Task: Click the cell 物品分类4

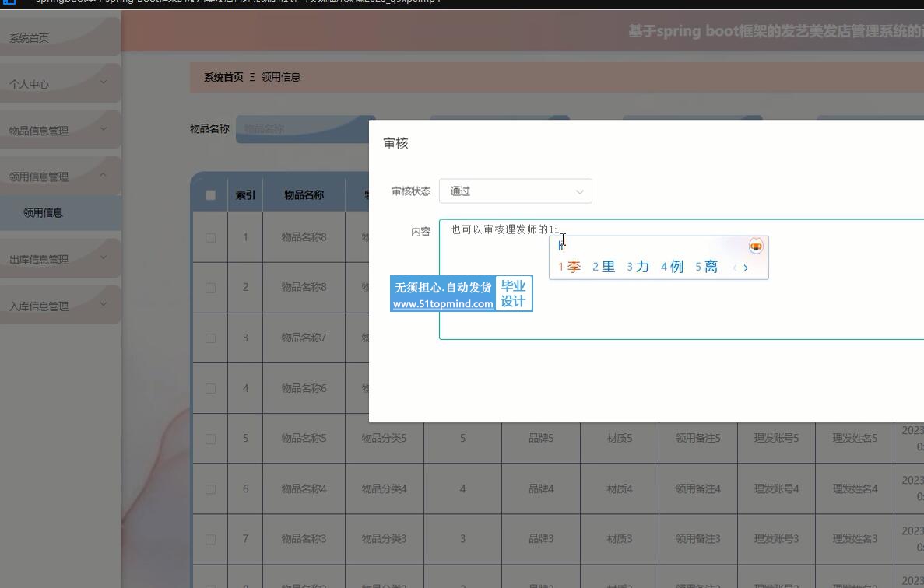Action: pyautogui.click(x=385, y=489)
